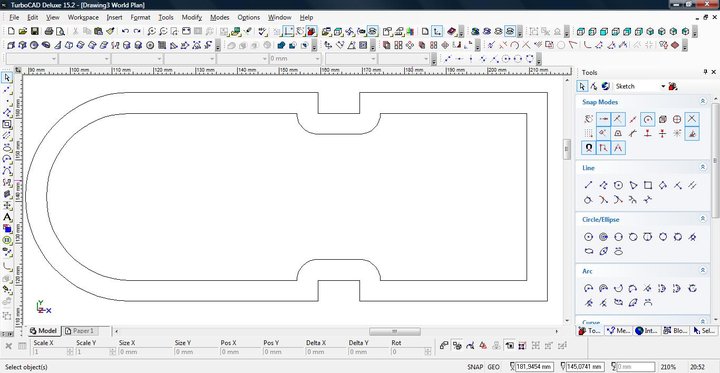The height and width of the screenshot is (373, 720).
Task: Click the Print icon in the toolbar
Action: 49,31
